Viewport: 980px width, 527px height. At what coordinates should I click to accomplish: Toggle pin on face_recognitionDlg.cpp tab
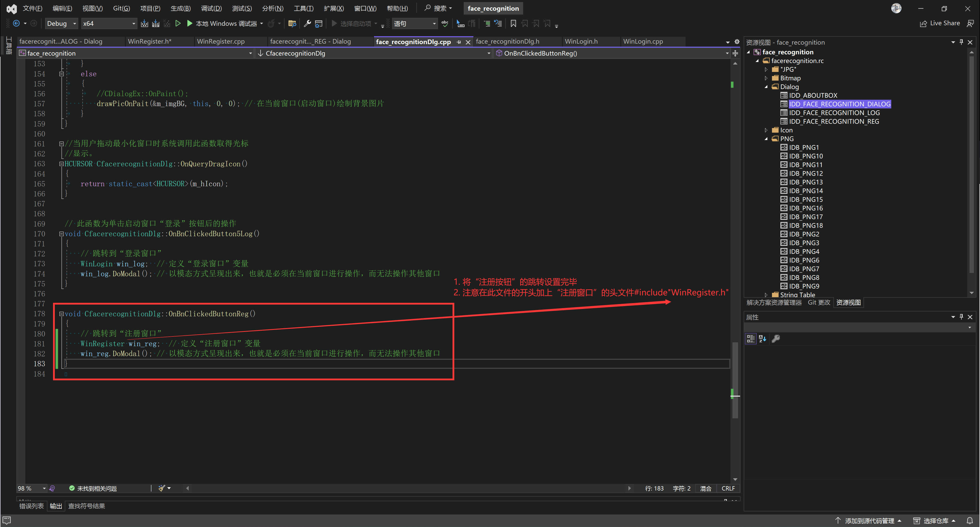pyautogui.click(x=459, y=42)
